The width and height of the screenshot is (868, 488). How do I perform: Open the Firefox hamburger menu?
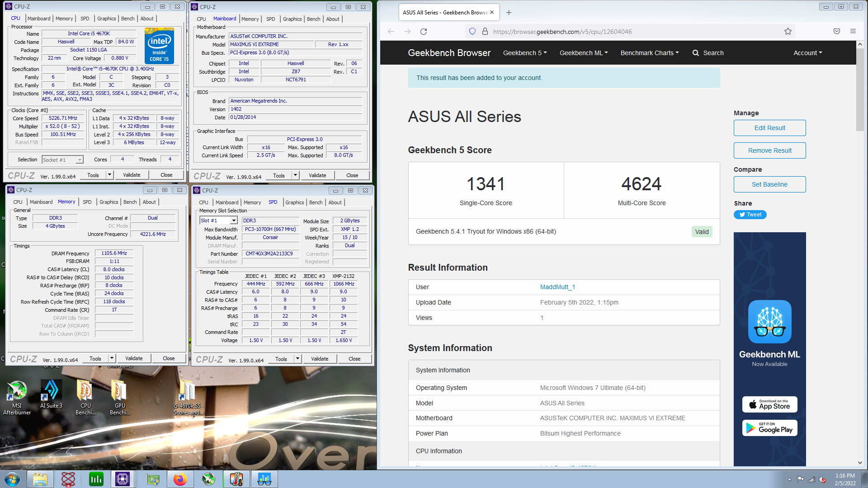pos(853,31)
